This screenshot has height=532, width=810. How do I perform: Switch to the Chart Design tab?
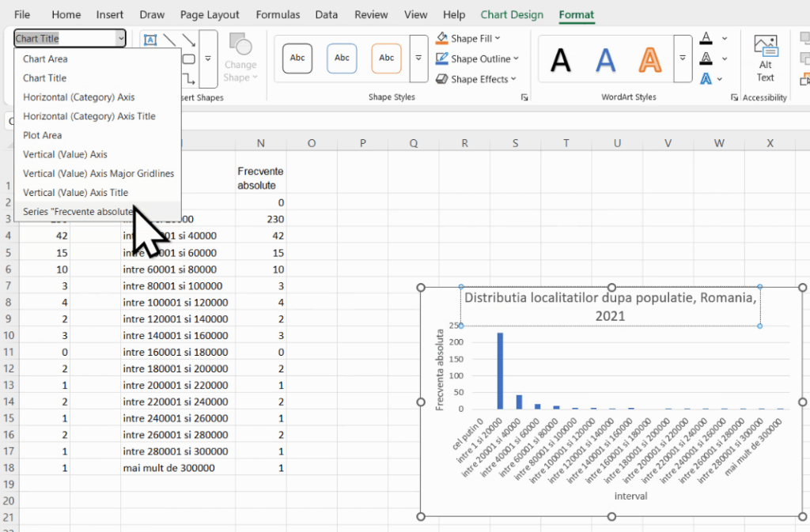(512, 14)
